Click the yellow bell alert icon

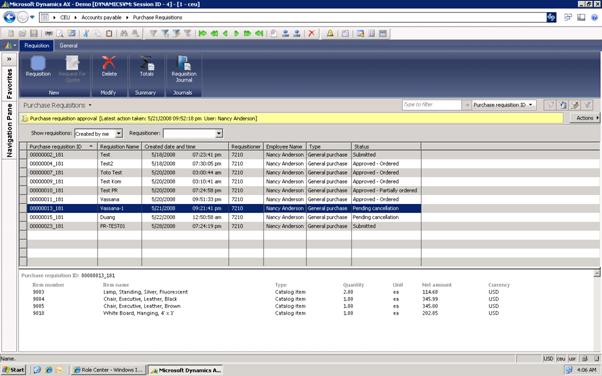point(330,33)
